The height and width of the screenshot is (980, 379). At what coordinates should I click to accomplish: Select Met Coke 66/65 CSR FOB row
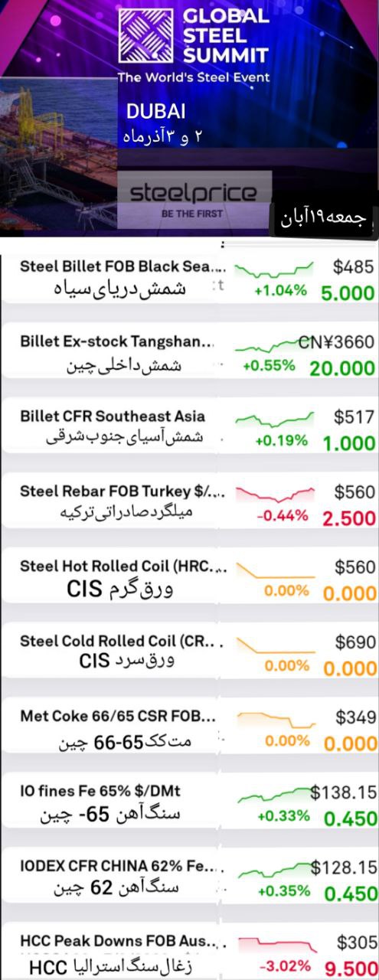click(x=189, y=728)
